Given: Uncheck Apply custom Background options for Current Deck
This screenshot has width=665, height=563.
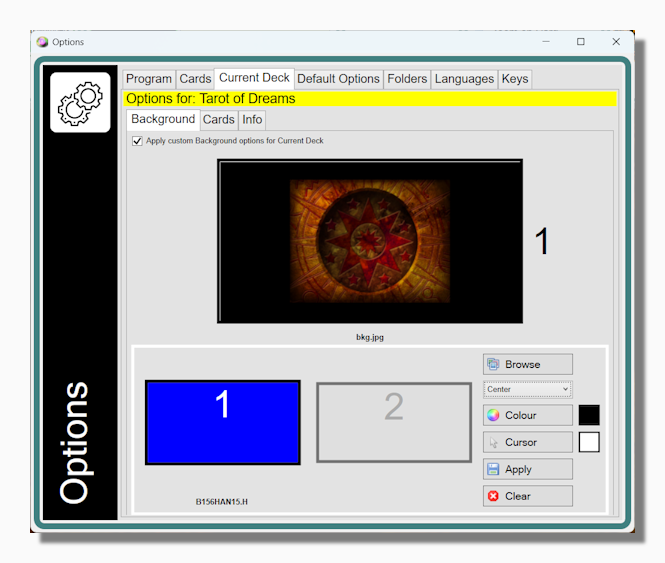Looking at the screenshot, I should pyautogui.click(x=137, y=141).
